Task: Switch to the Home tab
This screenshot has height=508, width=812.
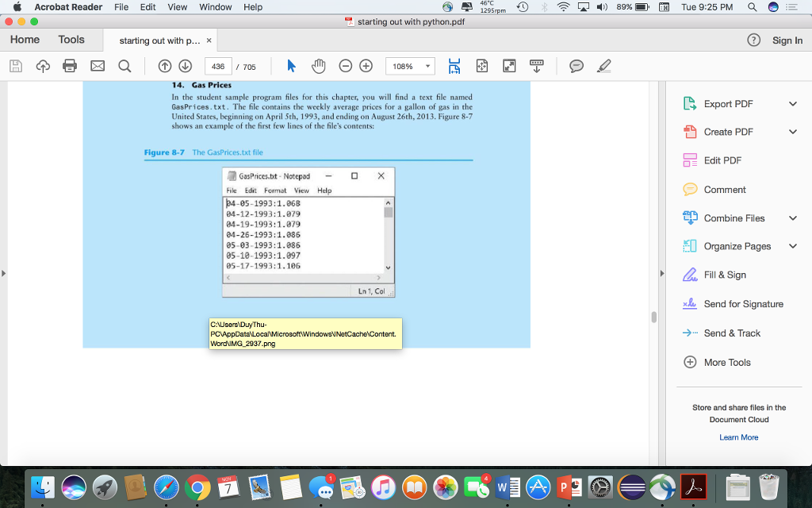Action: (24, 39)
